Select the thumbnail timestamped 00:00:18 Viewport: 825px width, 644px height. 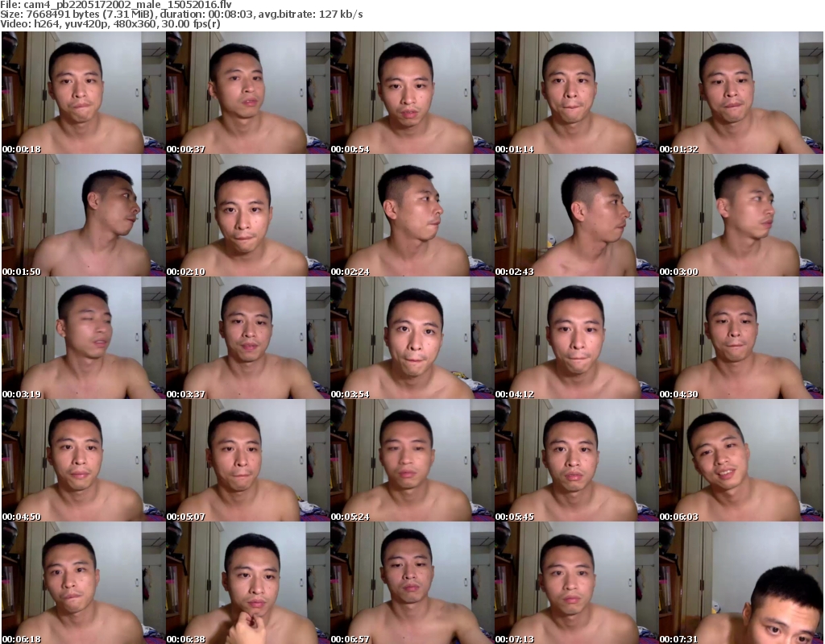point(84,93)
